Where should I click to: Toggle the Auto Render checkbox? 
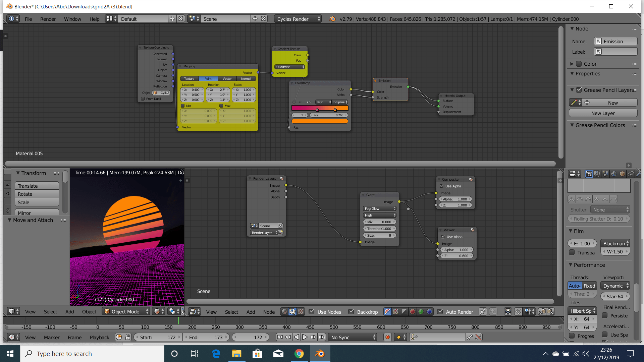(440, 311)
